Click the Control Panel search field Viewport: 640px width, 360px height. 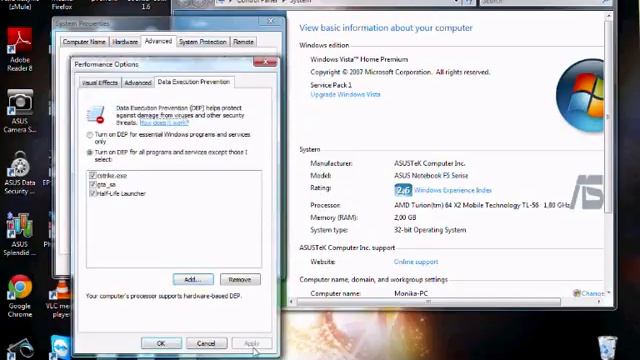coord(545,2)
